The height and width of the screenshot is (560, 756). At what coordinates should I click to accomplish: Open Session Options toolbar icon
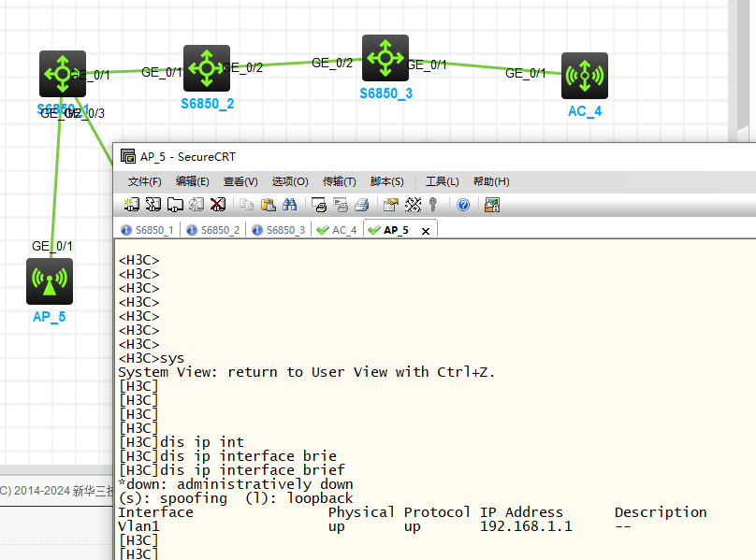390,205
